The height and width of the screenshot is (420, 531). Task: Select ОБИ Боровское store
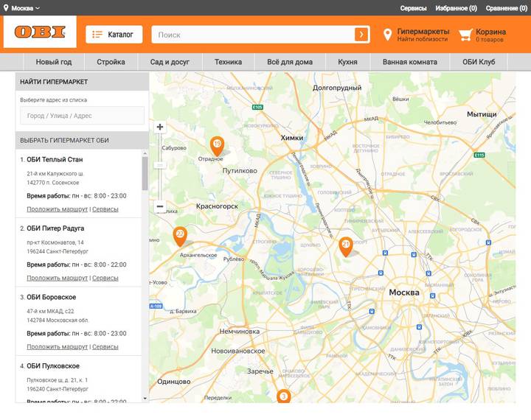point(52,297)
